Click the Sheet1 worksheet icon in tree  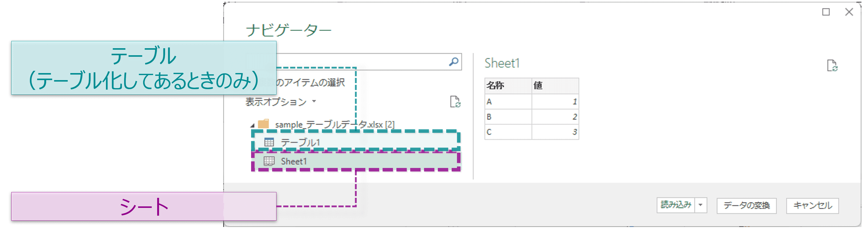tap(269, 161)
